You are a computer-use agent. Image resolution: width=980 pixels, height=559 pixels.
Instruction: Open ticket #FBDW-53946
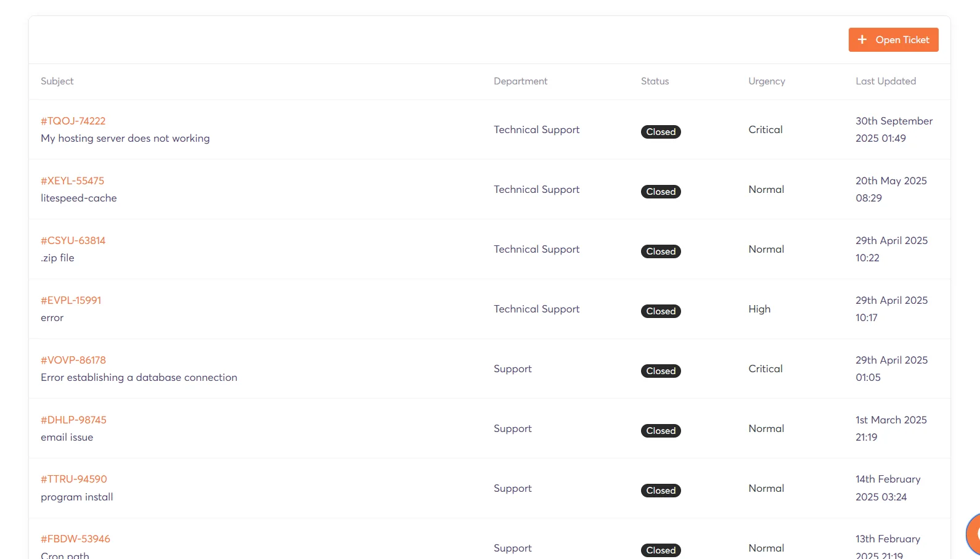[76, 539]
